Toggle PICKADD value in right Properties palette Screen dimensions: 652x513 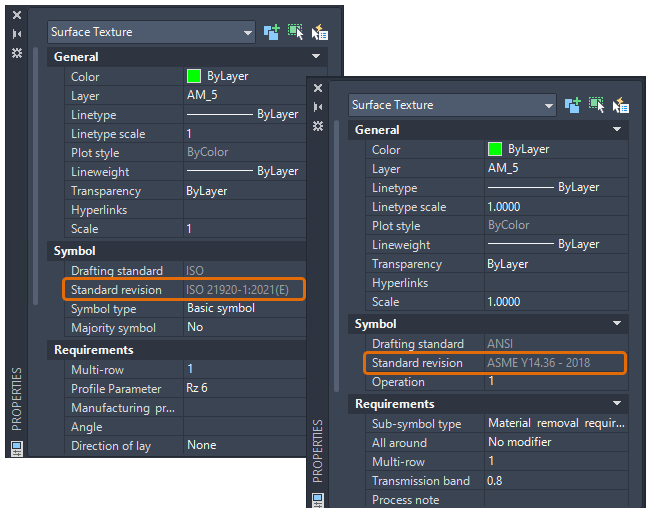573,105
